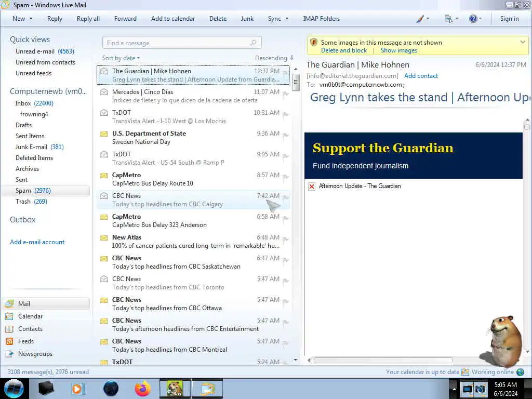
Task: Show hidden tray icons arrow
Action: tap(454, 389)
